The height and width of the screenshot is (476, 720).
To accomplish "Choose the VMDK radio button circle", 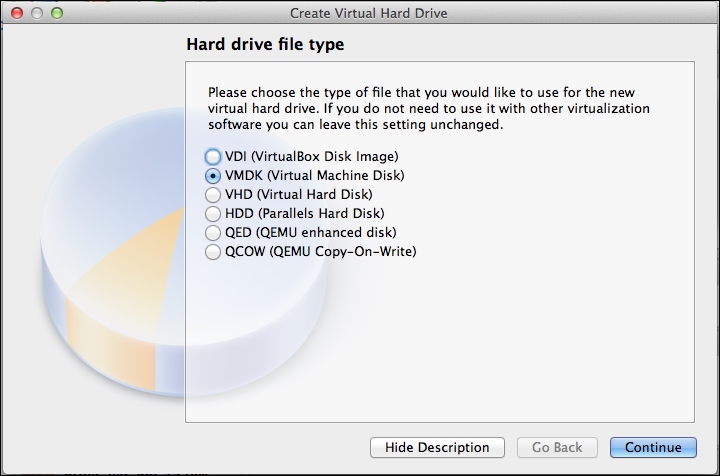I will [x=213, y=176].
